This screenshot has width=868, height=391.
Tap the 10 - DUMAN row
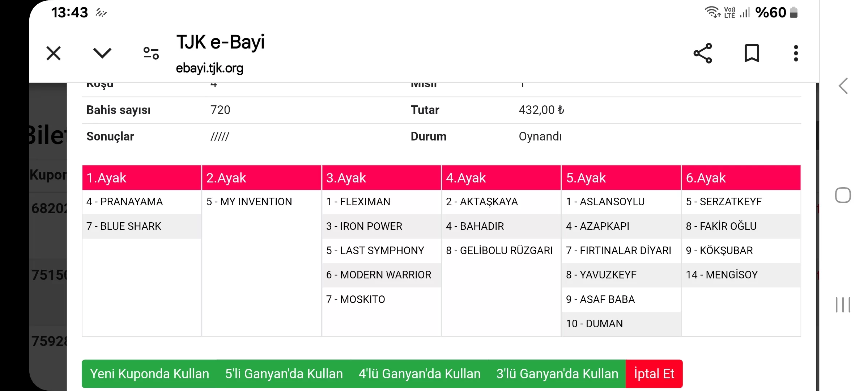pos(595,324)
